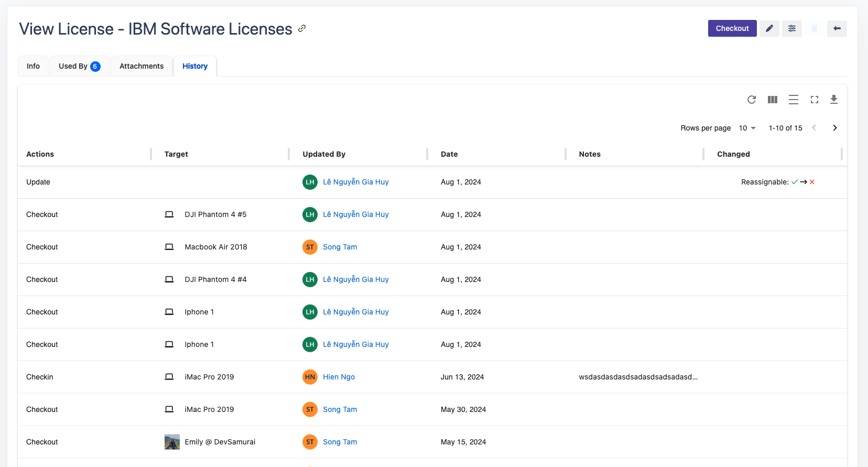
Task: Open the settings sliders icon button
Action: coord(791,28)
